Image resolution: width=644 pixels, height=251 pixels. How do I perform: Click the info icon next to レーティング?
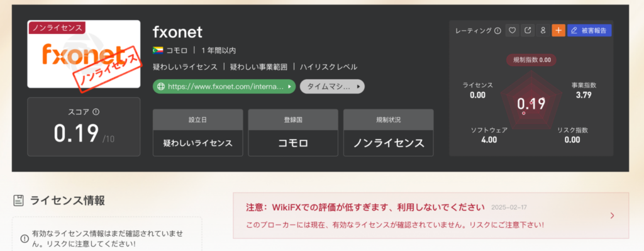click(x=498, y=30)
